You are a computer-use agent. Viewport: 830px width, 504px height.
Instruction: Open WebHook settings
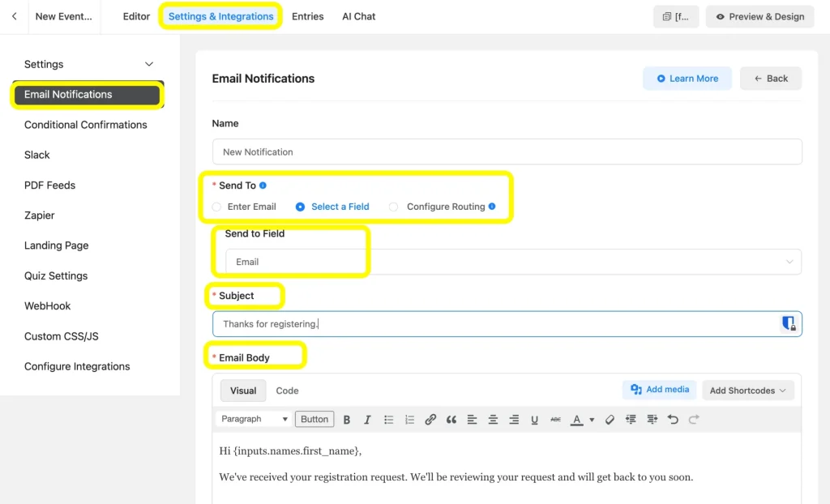[x=48, y=306]
